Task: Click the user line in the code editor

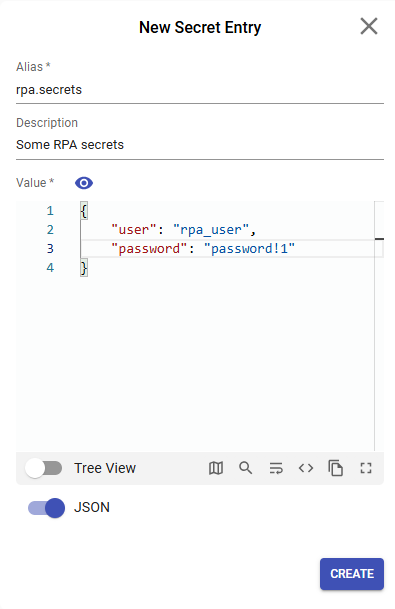Action: [x=183, y=230]
